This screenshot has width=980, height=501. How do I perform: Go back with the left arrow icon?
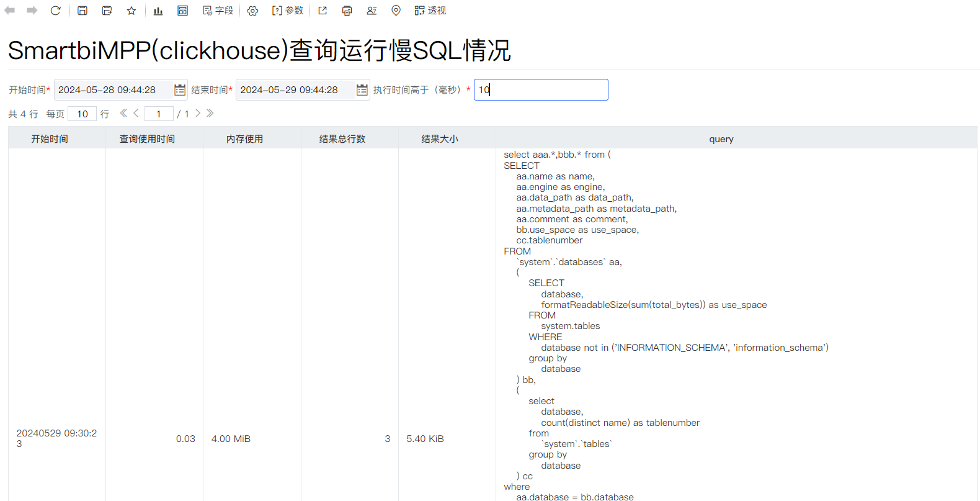click(x=10, y=11)
